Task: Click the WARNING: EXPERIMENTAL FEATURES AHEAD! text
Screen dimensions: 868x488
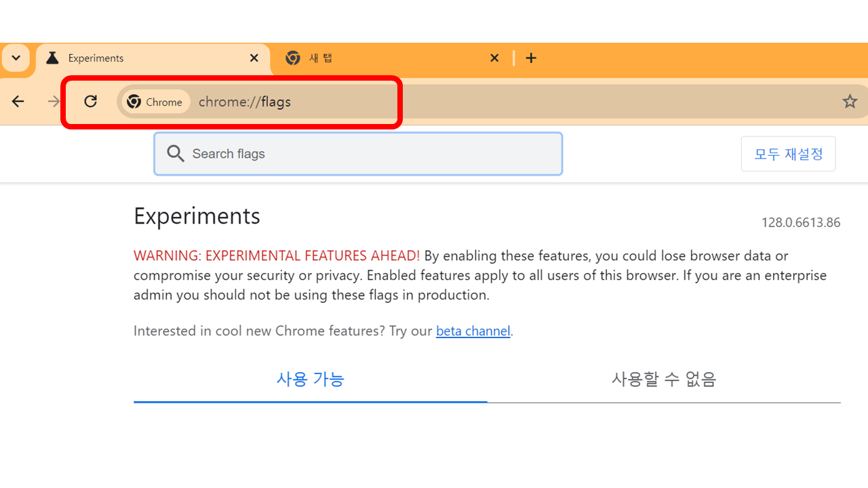Action: [277, 256]
